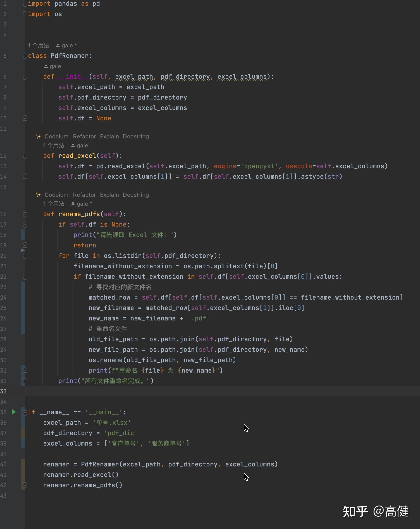This screenshot has height=529, width=420.
Task: Click the deleted-lines arrow marker between lines 19 and 20
Action: (x=23, y=250)
